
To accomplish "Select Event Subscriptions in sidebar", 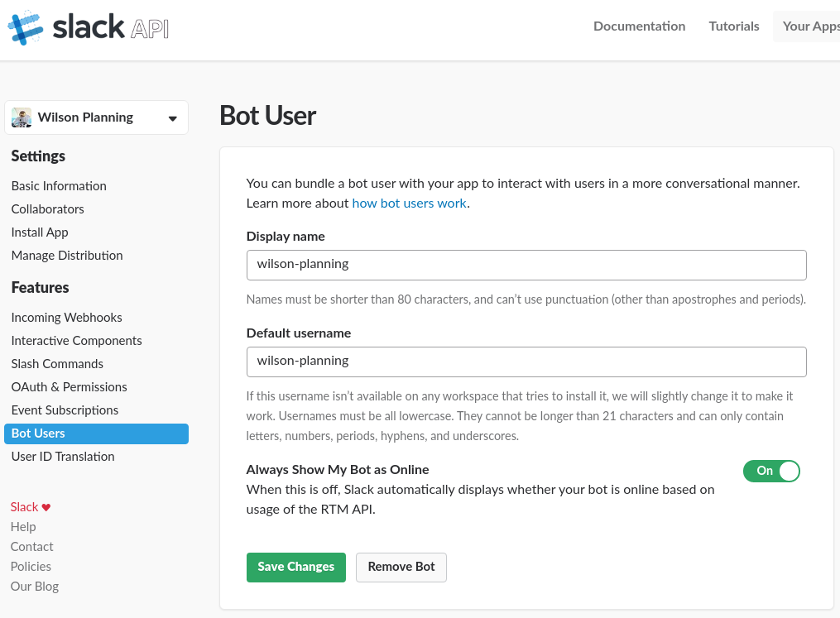I will tap(65, 410).
